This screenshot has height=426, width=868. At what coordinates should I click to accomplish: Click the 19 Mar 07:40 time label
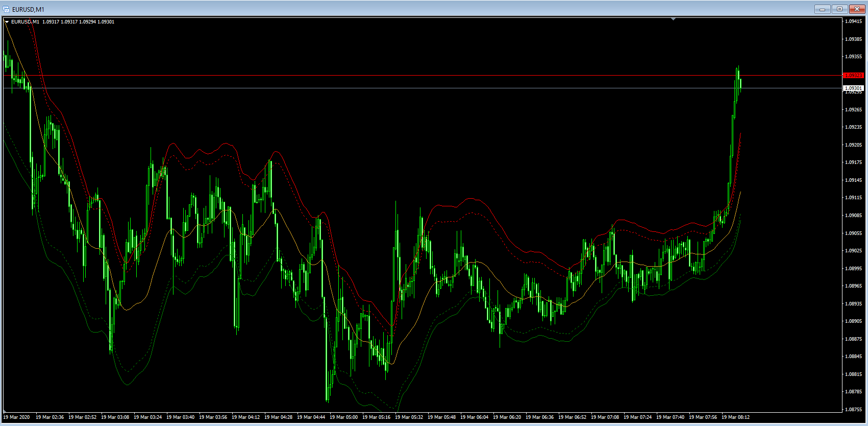coord(670,417)
